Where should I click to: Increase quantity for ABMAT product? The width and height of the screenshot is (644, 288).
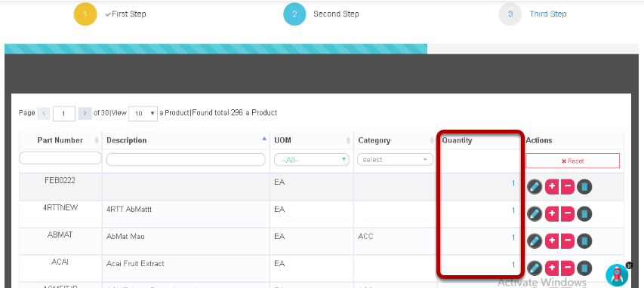[552, 241]
